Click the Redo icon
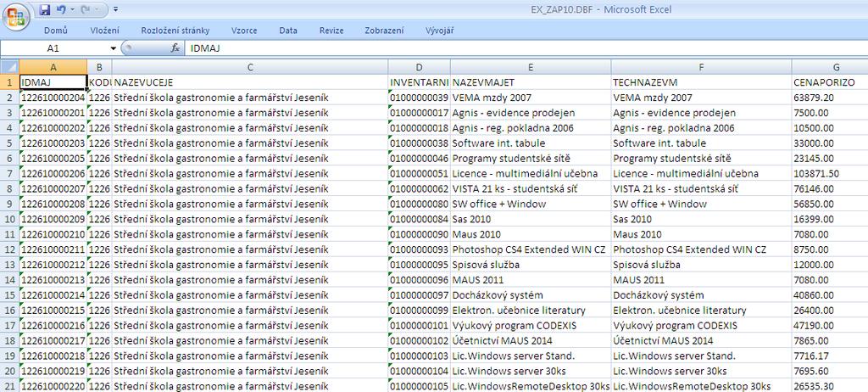The height and width of the screenshot is (392, 868). point(86,9)
